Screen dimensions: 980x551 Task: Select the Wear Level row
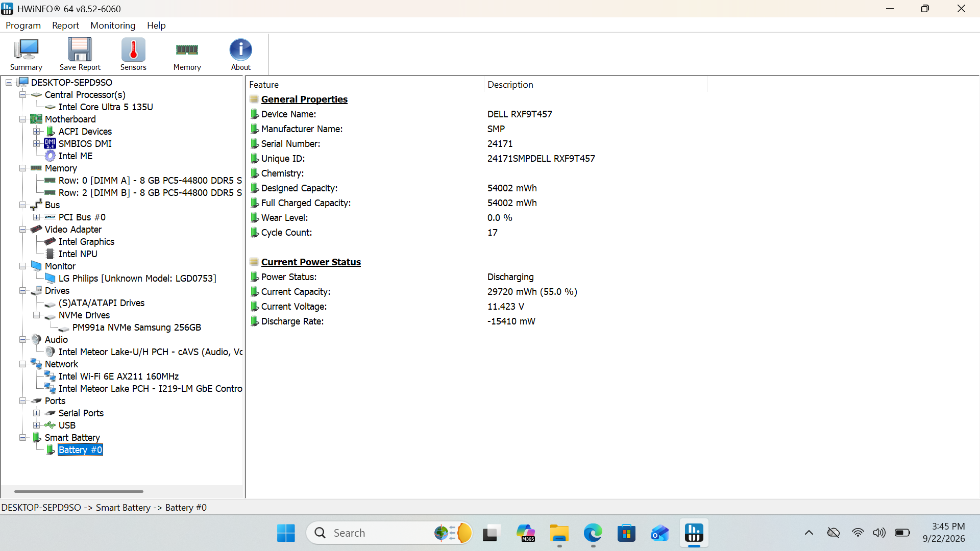[612, 217]
